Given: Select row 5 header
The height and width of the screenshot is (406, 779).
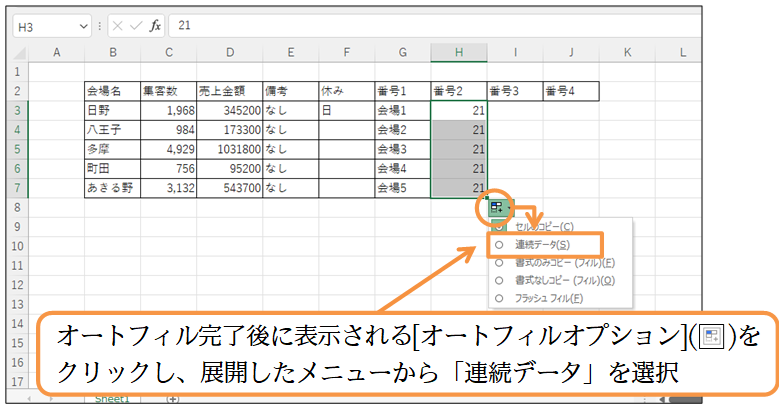Looking at the screenshot, I should pos(17,149).
